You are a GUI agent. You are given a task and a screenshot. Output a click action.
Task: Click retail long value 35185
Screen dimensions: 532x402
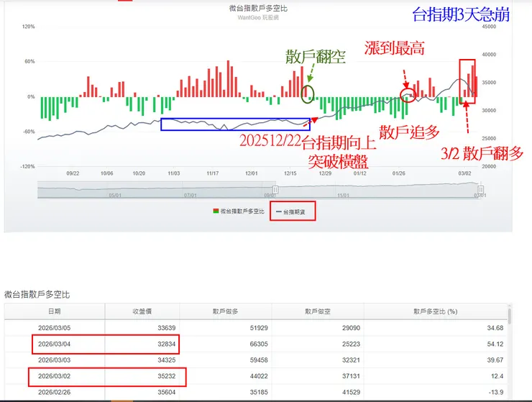coord(259,392)
